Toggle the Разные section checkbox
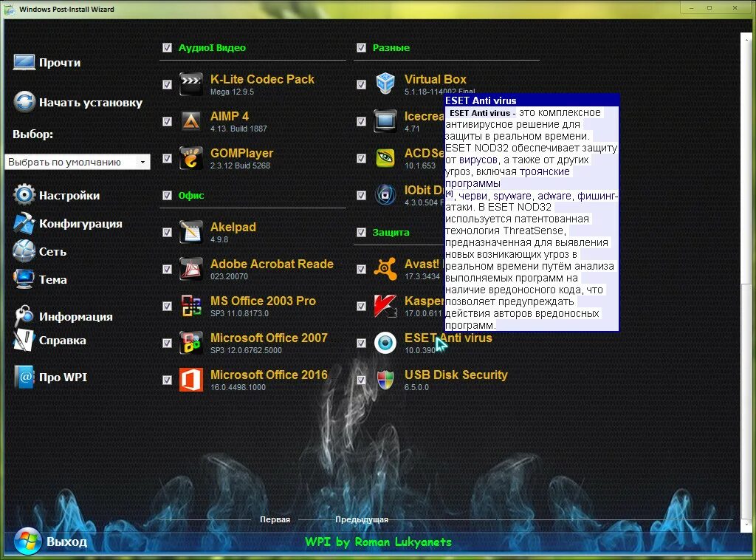The height and width of the screenshot is (560, 756). tap(362, 47)
